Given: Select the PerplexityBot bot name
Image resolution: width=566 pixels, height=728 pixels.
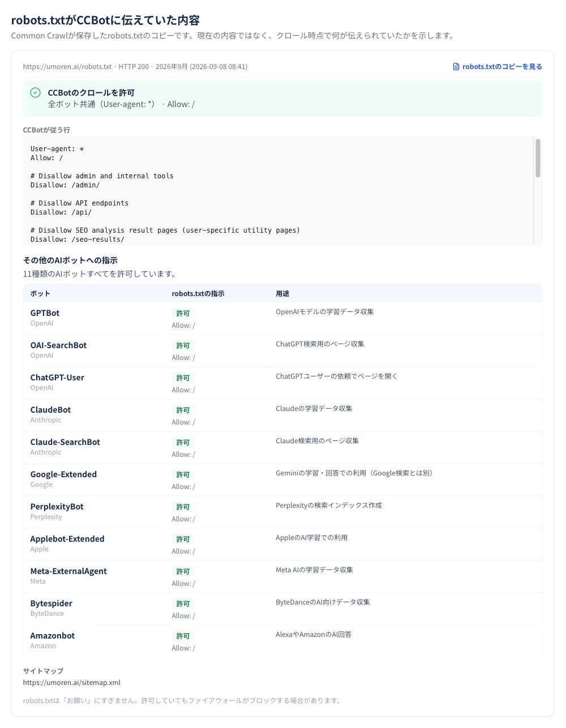Looking at the screenshot, I should [57, 507].
